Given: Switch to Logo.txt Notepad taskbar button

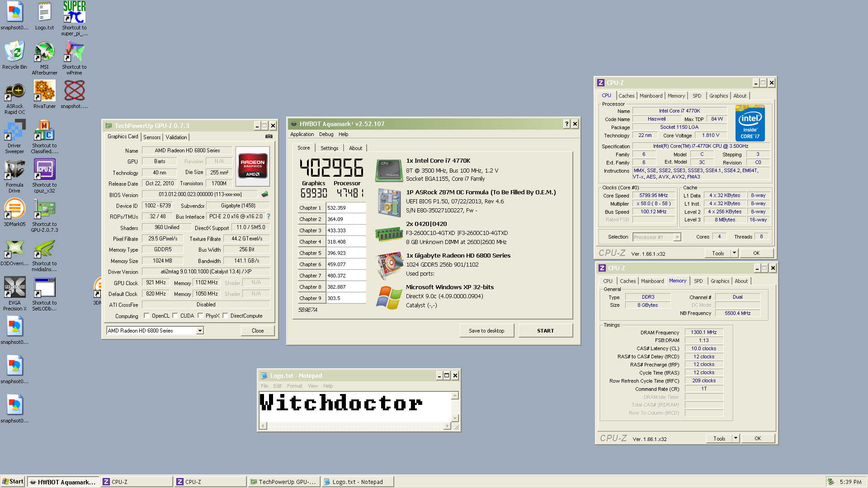Looking at the screenshot, I should click(x=357, y=482).
